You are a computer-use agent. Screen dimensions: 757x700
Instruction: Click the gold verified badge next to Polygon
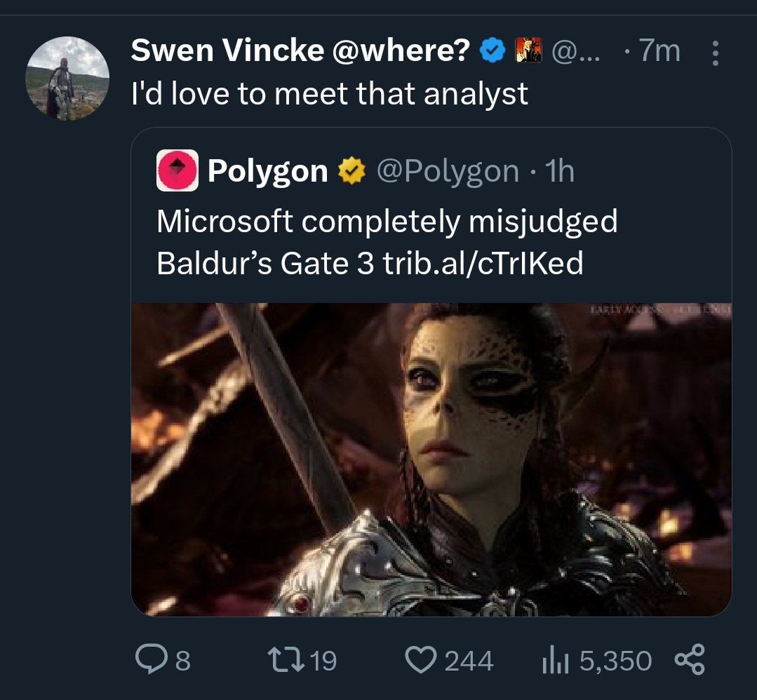tap(351, 171)
